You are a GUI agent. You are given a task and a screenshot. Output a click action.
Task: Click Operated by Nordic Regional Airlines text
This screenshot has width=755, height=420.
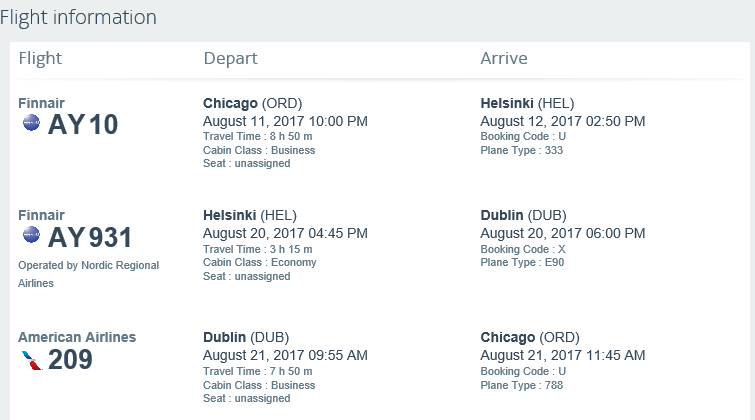click(89, 274)
